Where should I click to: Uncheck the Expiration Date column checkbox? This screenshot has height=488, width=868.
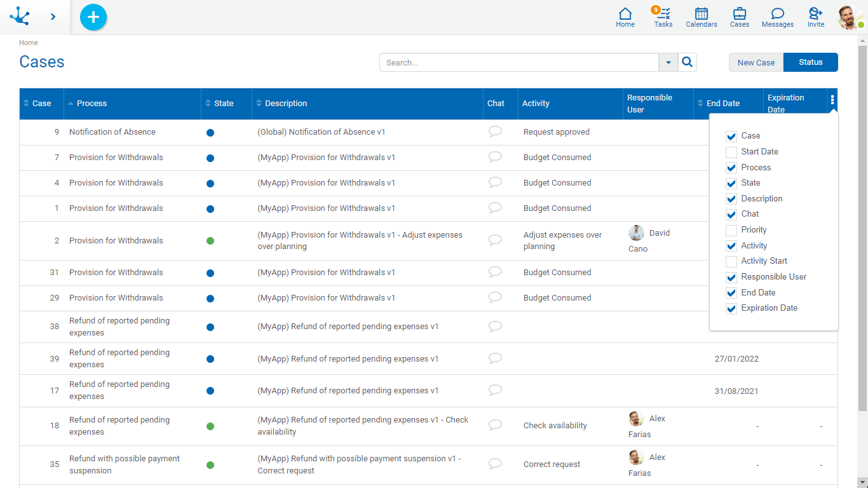coord(731,309)
